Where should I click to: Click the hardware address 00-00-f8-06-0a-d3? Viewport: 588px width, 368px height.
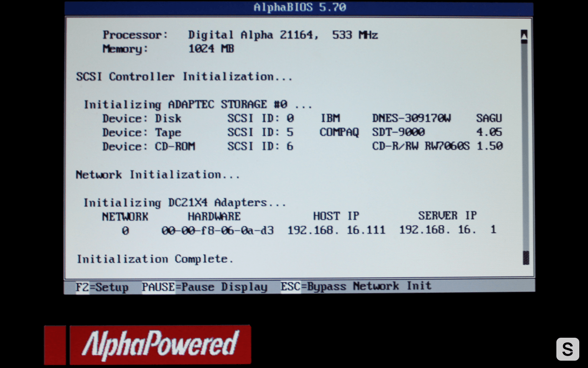[218, 230]
